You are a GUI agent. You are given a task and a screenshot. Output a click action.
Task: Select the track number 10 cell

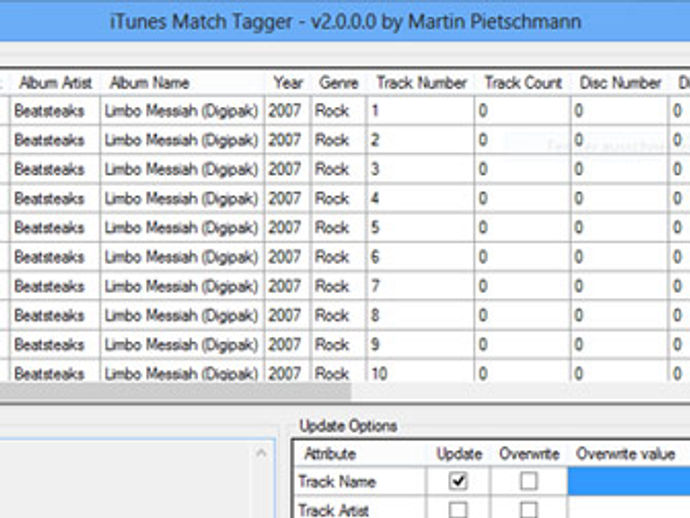pyautogui.click(x=421, y=373)
